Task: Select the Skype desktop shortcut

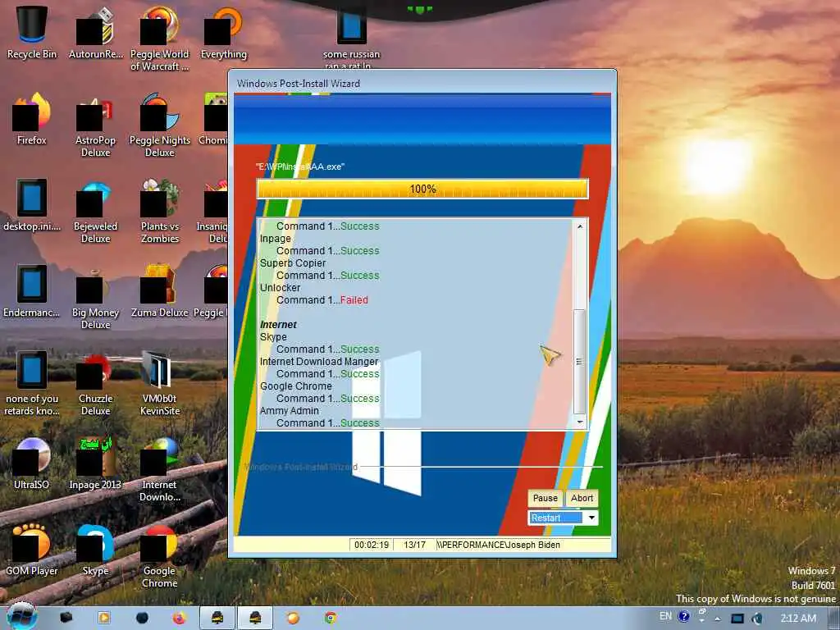Action: [x=95, y=550]
